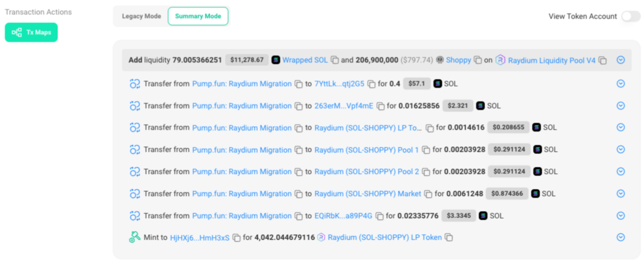Copy the 263erM...Vpf4mE address

(x=381, y=106)
